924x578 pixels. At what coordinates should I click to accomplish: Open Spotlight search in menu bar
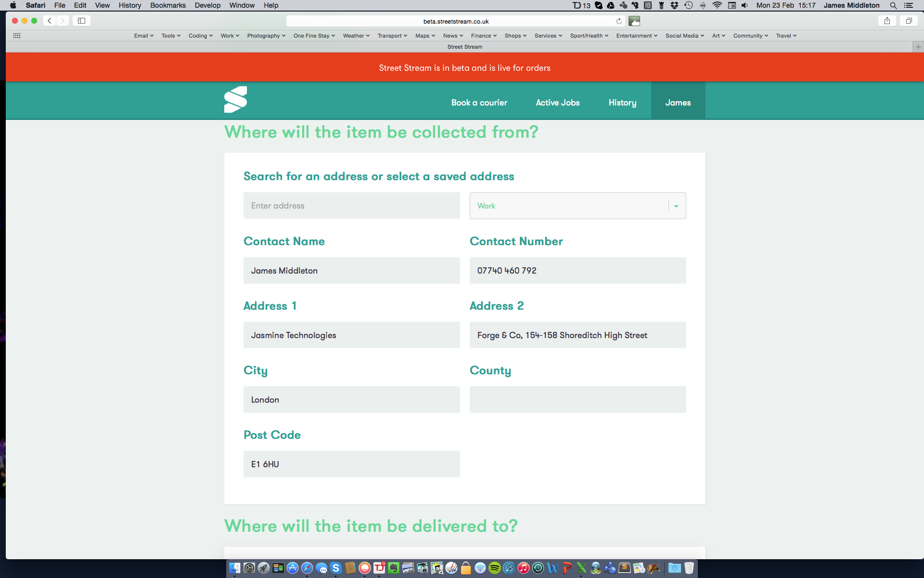pyautogui.click(x=893, y=5)
